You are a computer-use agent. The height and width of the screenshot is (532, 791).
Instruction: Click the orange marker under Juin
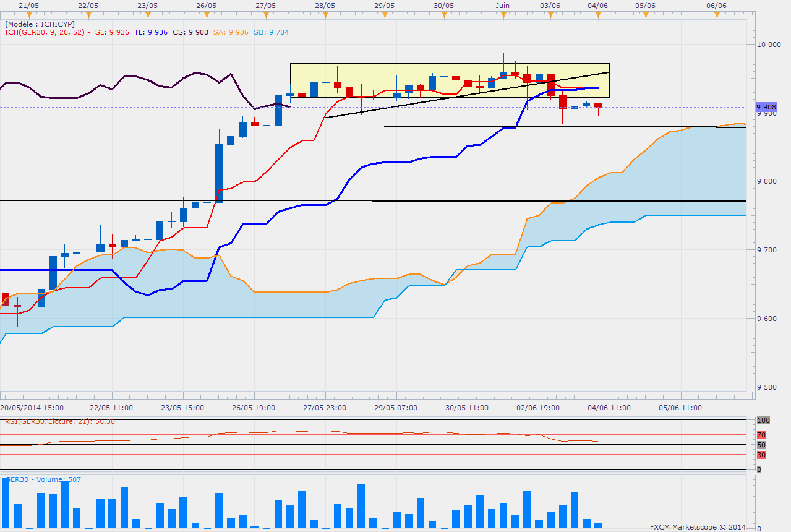click(503, 14)
